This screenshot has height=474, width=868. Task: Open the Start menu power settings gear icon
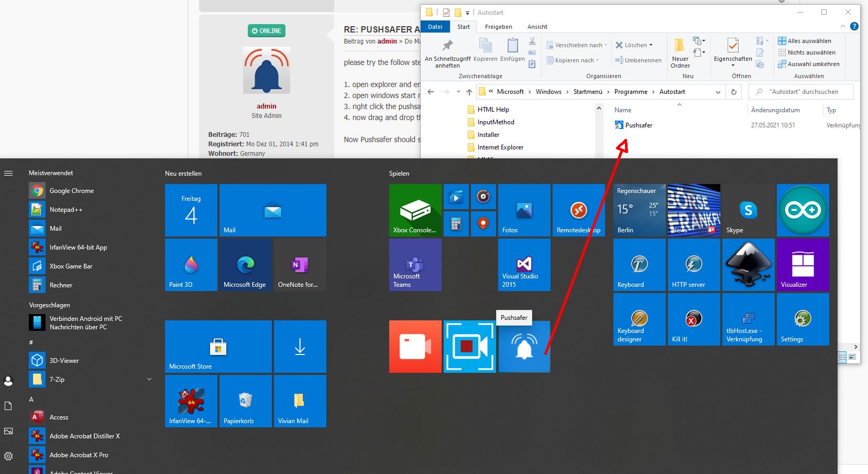pos(8,456)
